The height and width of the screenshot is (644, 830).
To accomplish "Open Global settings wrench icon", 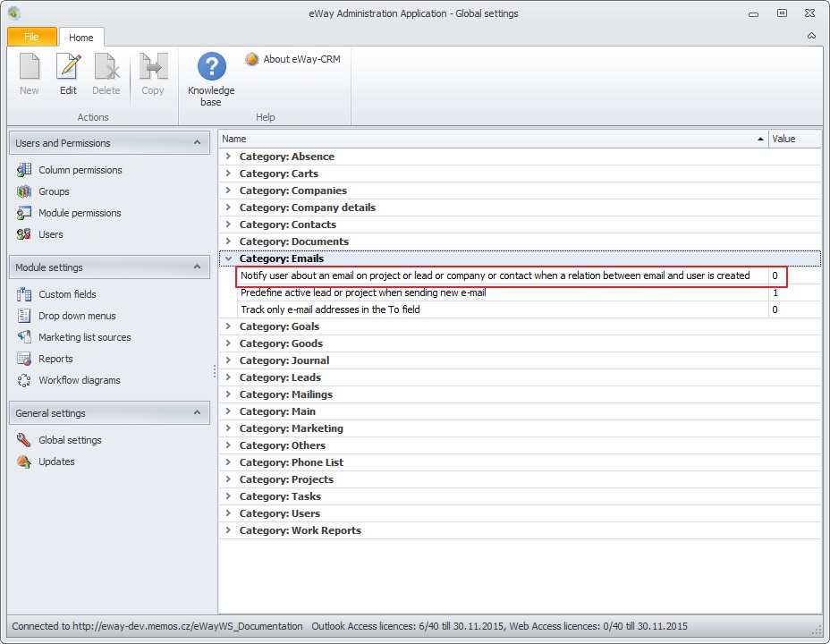I will pyautogui.click(x=24, y=440).
